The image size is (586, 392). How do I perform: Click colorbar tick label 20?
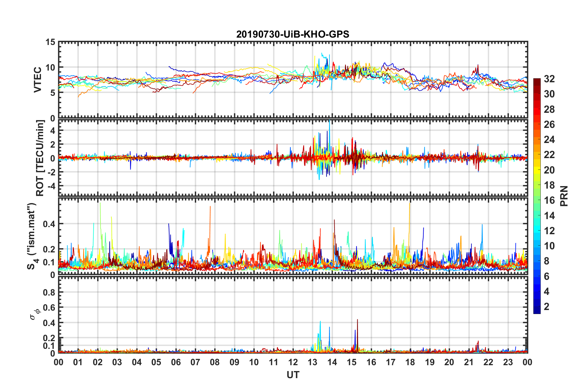coord(549,170)
